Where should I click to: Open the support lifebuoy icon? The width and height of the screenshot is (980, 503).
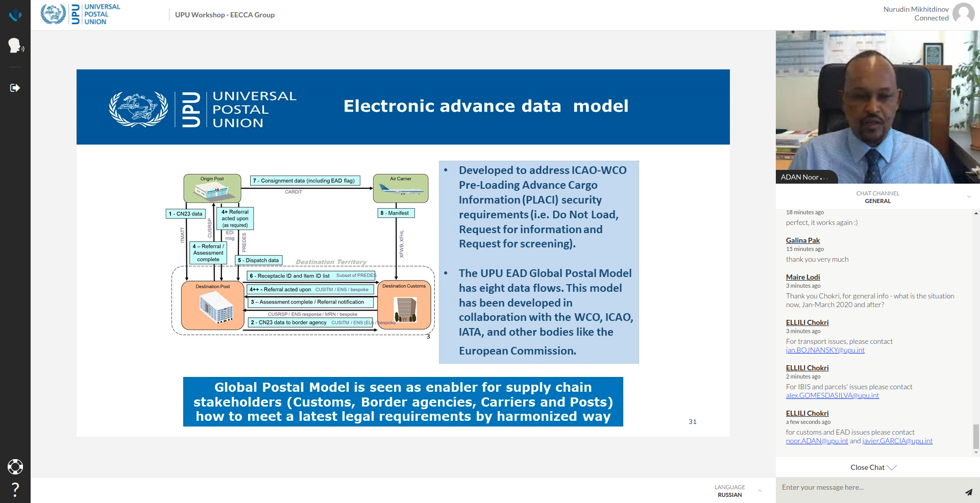point(15,467)
